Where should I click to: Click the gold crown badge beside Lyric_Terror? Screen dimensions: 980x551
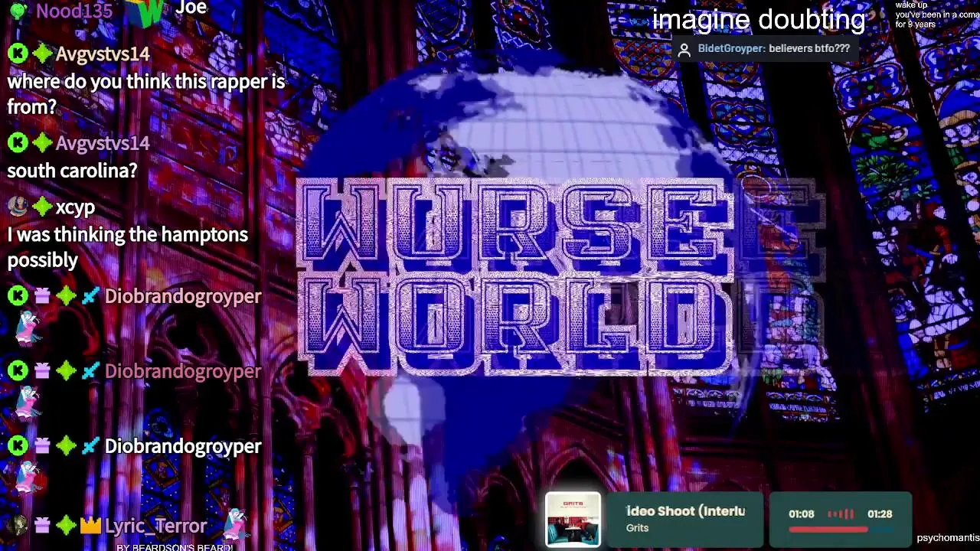click(x=90, y=525)
